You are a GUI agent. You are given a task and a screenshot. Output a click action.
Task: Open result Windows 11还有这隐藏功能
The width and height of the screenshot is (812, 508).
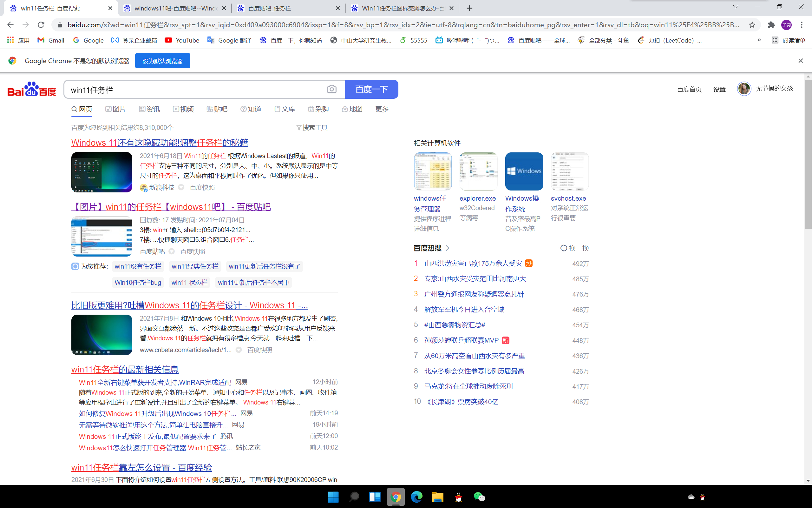pos(159,143)
